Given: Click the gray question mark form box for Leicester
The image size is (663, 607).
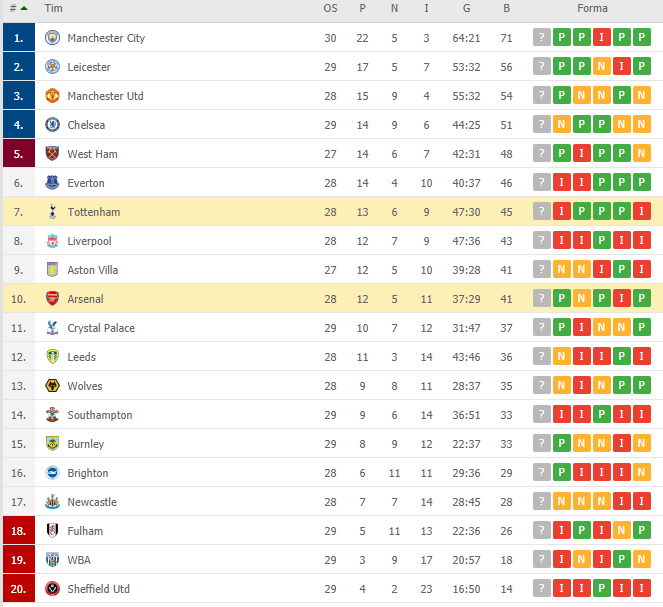Looking at the screenshot, I should pyautogui.click(x=542, y=67).
